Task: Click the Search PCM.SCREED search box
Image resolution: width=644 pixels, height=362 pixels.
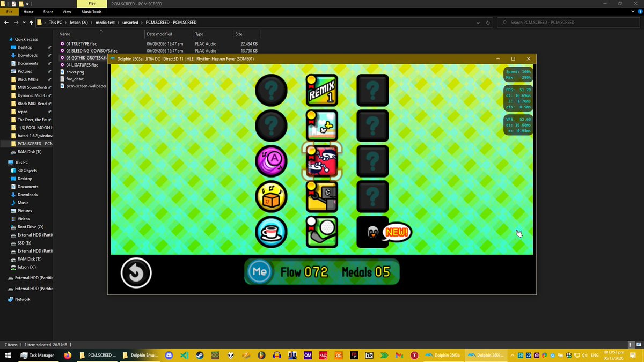Action: tap(568, 23)
